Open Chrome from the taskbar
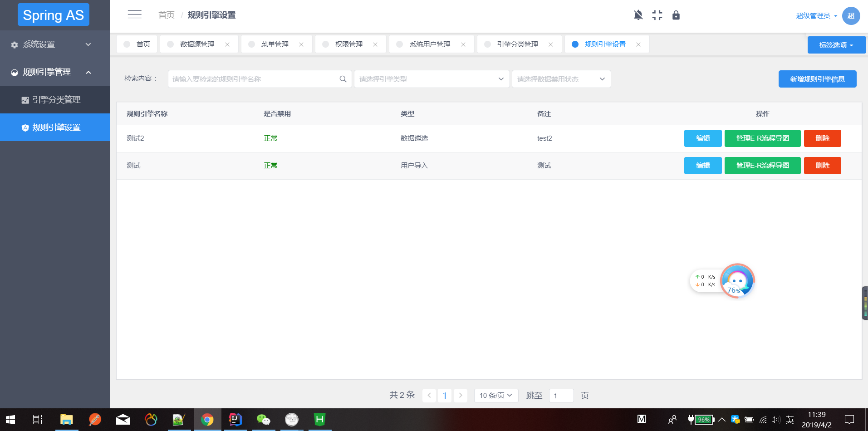This screenshot has height=431, width=868. (207, 420)
